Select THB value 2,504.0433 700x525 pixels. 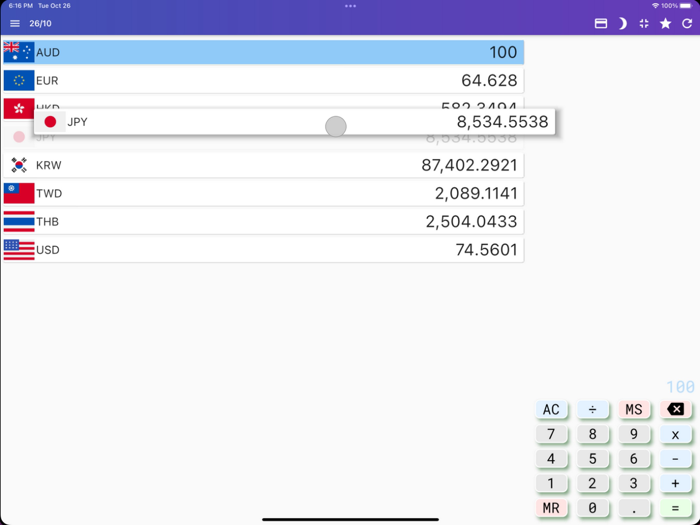[x=471, y=221]
